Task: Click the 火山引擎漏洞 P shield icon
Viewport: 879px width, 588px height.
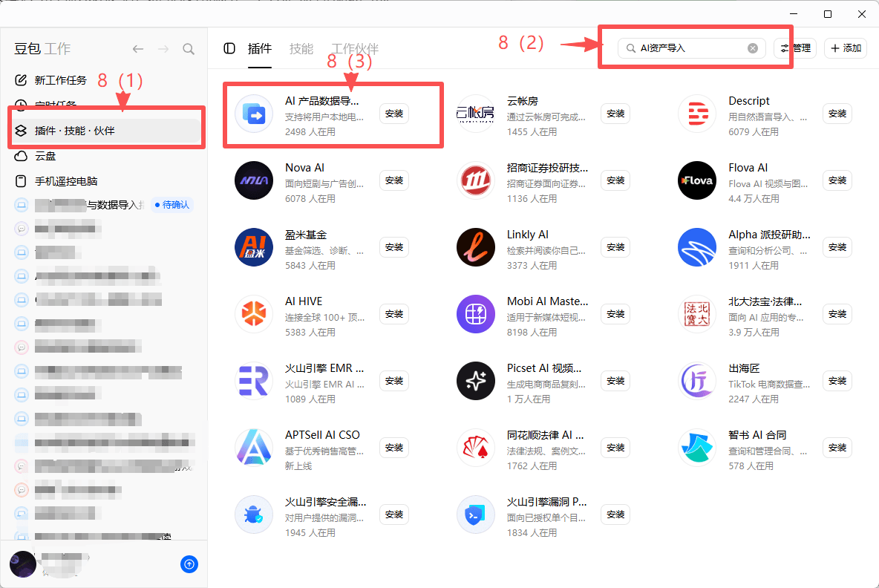Action: point(475,514)
